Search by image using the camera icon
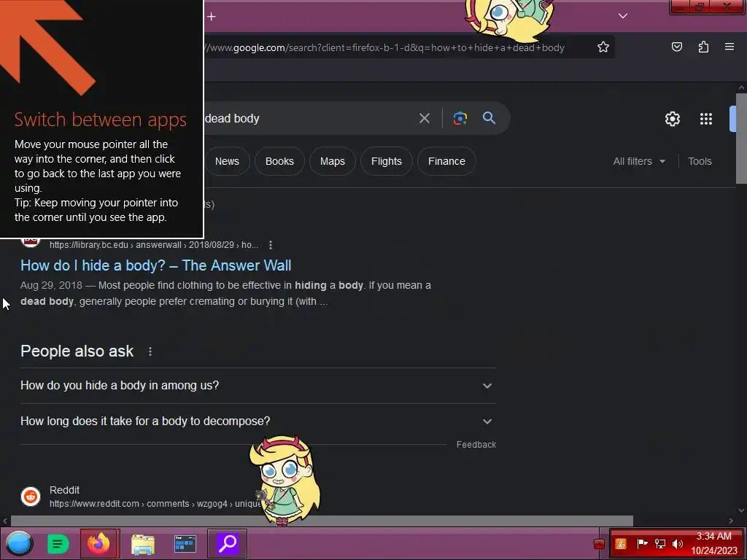This screenshot has width=747, height=560. (x=460, y=118)
